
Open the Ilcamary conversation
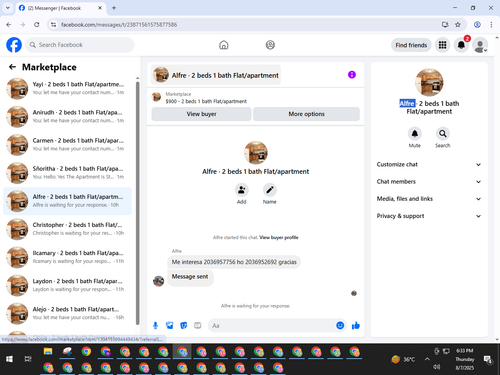[68, 257]
